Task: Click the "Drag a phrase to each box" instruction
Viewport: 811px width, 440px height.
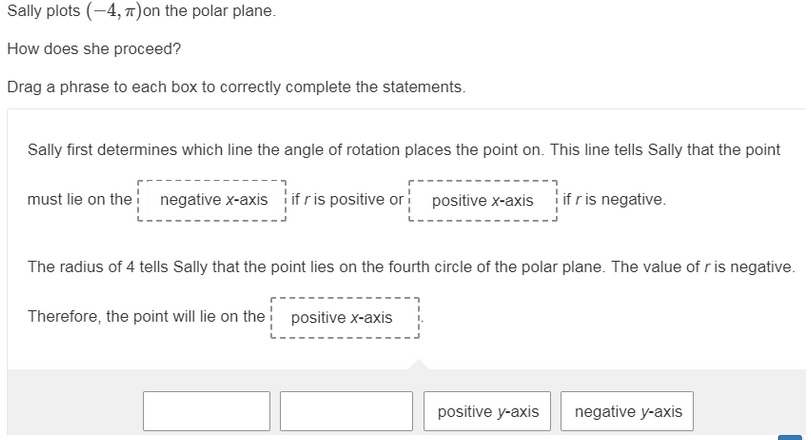Action: (x=236, y=87)
